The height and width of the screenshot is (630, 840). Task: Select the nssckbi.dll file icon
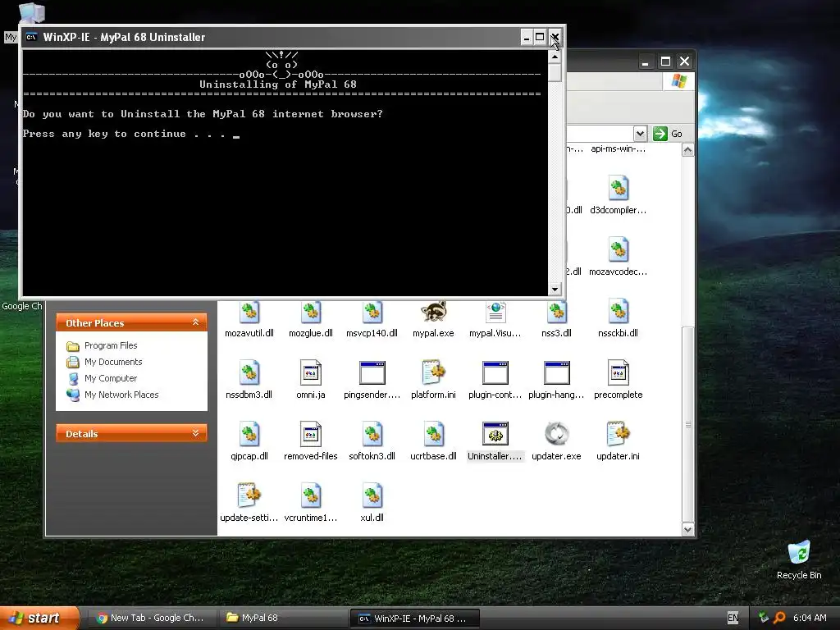(x=619, y=311)
